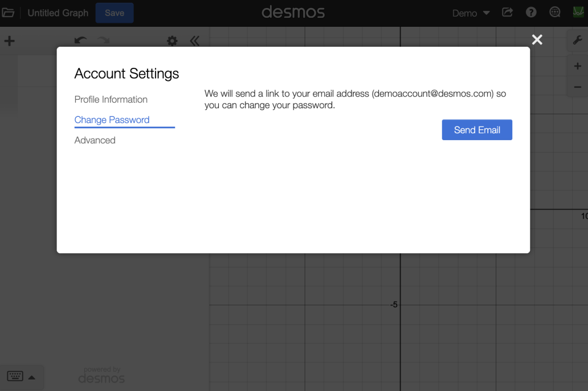Undo the last action
Viewport: 588px width, 391px height.
click(80, 40)
